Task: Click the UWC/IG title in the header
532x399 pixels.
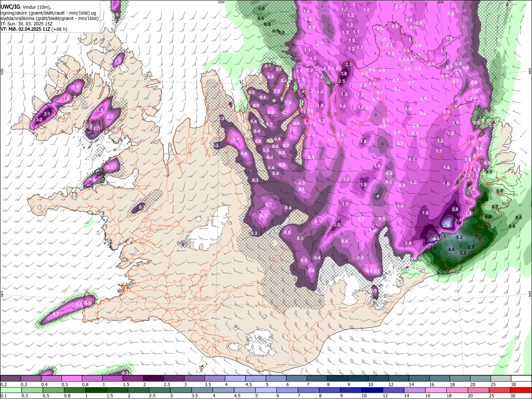Action: pyautogui.click(x=10, y=7)
